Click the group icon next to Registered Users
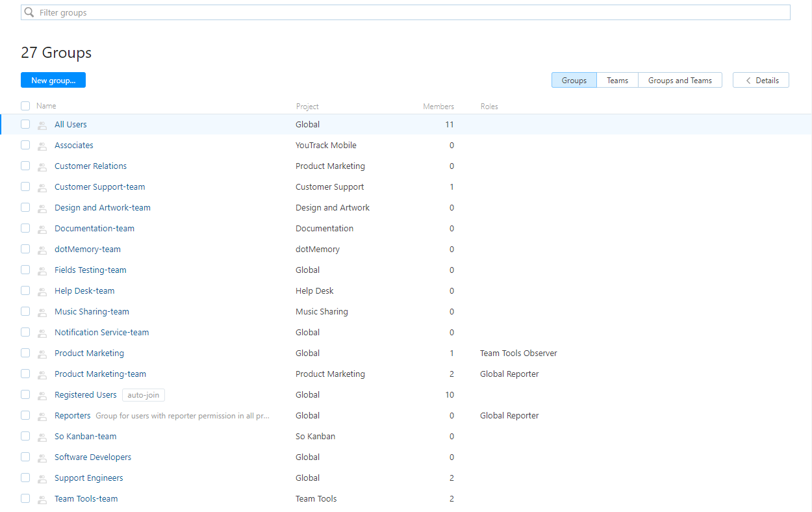Image resolution: width=812 pixels, height=512 pixels. tap(42, 396)
